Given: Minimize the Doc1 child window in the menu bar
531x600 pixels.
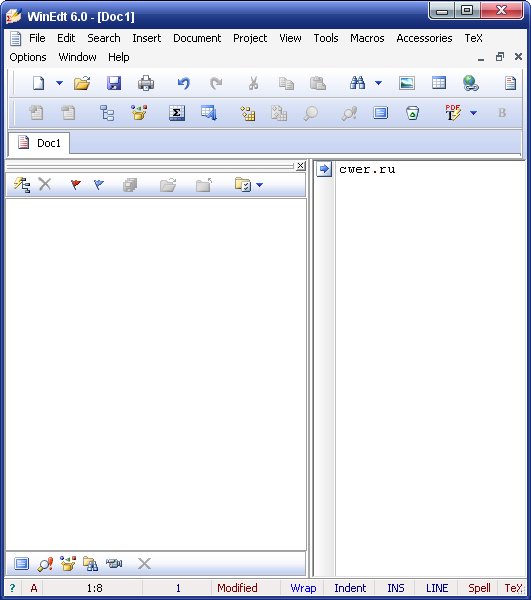Looking at the screenshot, I should pos(481,59).
